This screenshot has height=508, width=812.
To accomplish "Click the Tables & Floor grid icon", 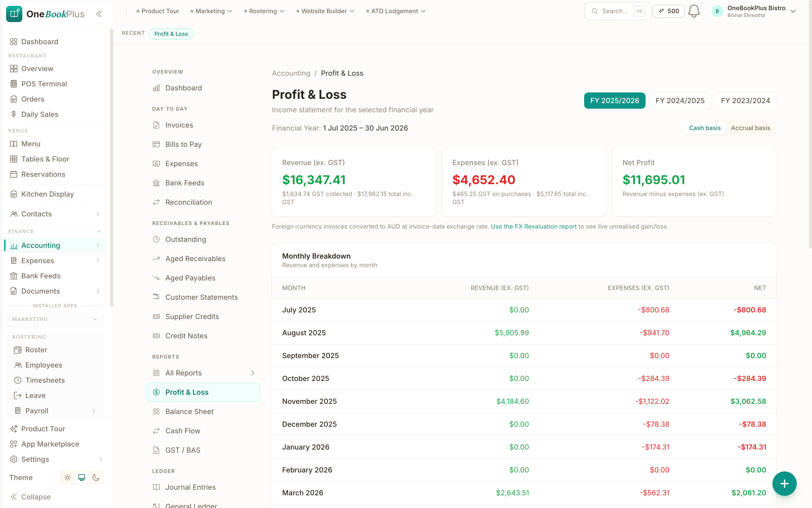I will pos(13,159).
